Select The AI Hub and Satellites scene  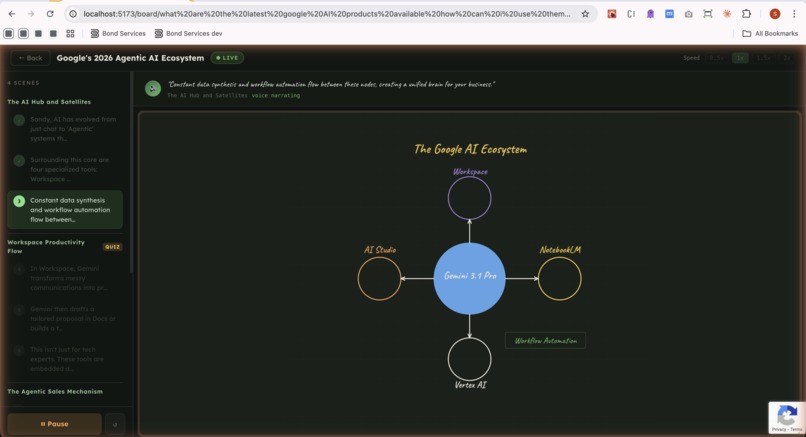coord(49,102)
